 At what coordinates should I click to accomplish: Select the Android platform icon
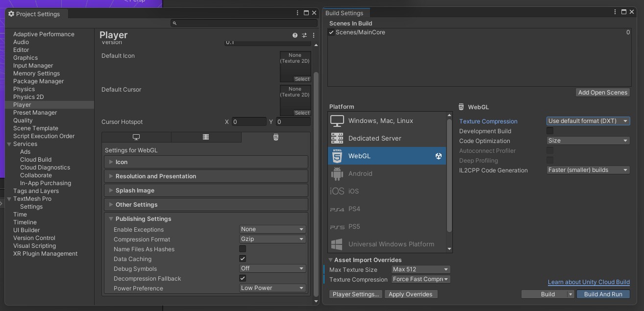[337, 173]
